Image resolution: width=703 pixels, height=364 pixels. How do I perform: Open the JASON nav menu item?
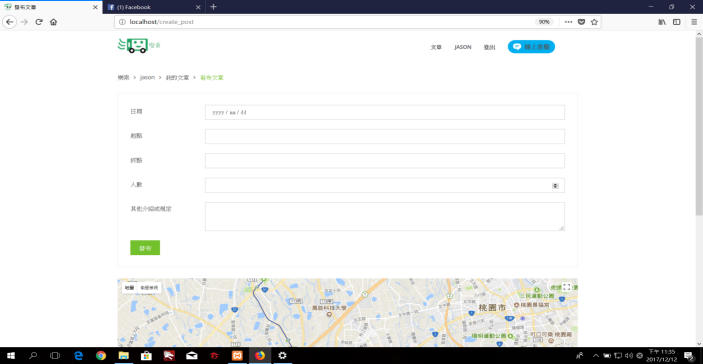463,47
